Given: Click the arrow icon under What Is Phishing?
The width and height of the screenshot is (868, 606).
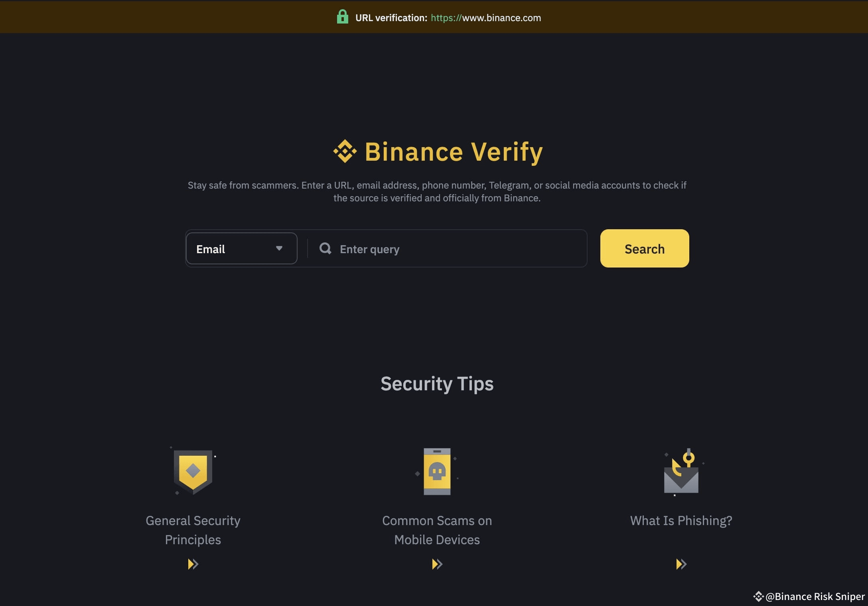Looking at the screenshot, I should (681, 564).
